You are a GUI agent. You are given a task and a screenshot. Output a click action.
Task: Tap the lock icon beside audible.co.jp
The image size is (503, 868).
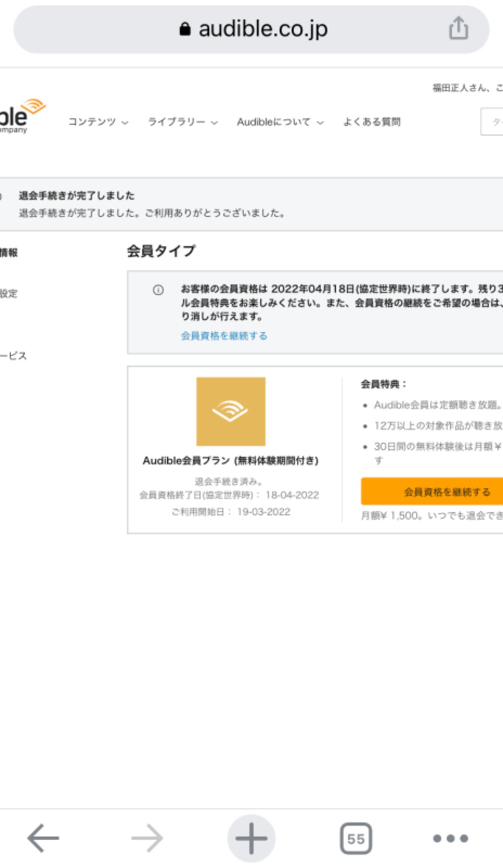point(185,29)
